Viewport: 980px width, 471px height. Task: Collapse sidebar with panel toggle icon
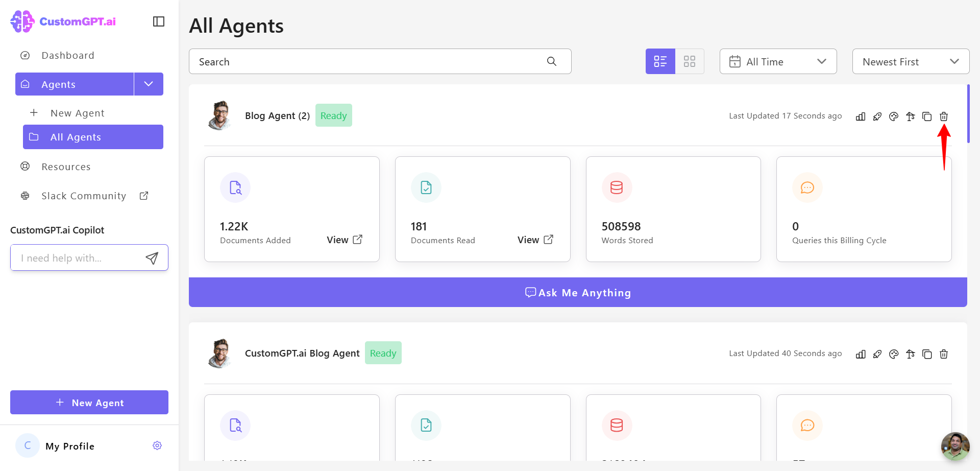coord(159,21)
